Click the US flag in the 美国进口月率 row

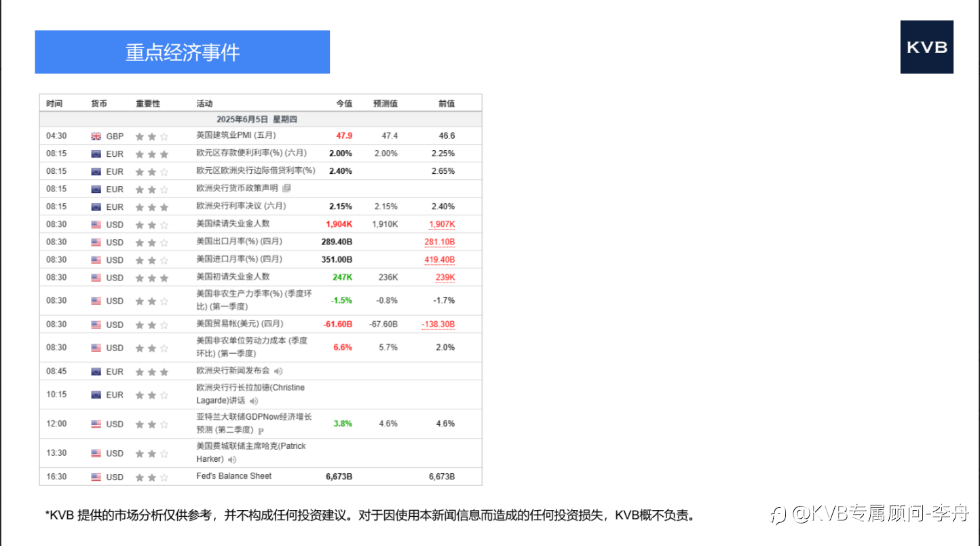pyautogui.click(x=96, y=260)
